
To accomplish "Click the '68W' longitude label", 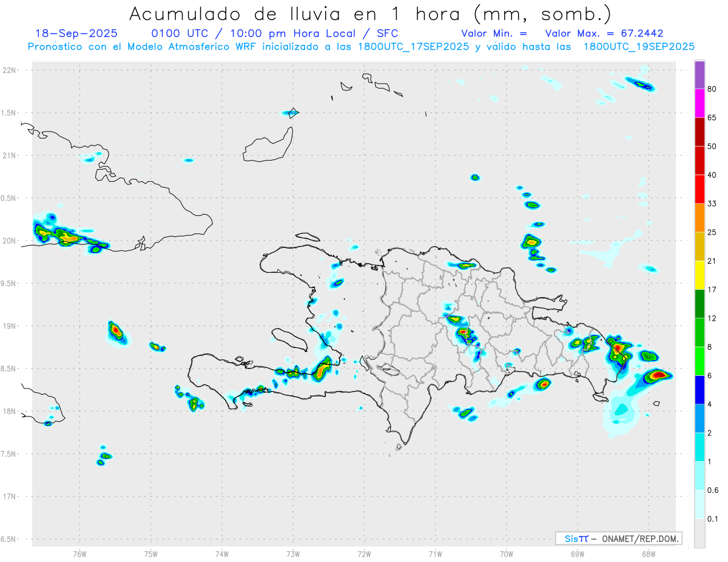I will tap(649, 554).
